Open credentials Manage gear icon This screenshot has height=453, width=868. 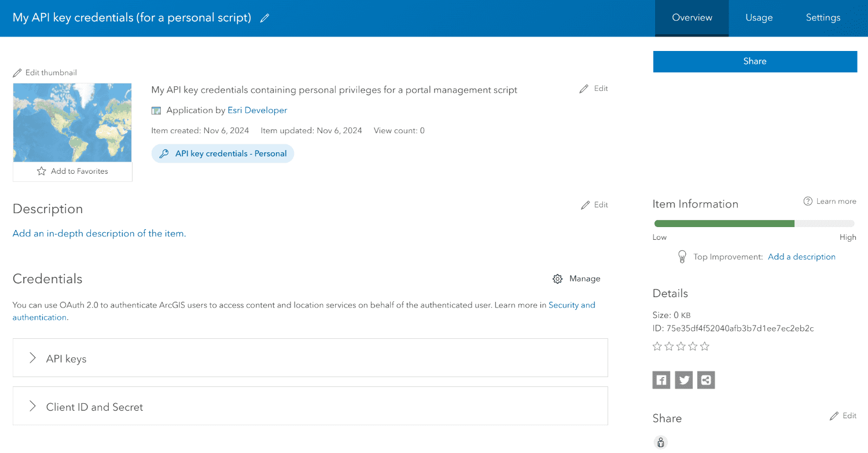pos(557,279)
